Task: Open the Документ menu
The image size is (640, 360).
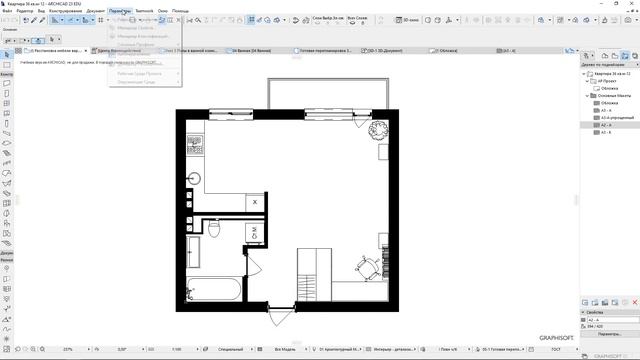Action: [96, 11]
